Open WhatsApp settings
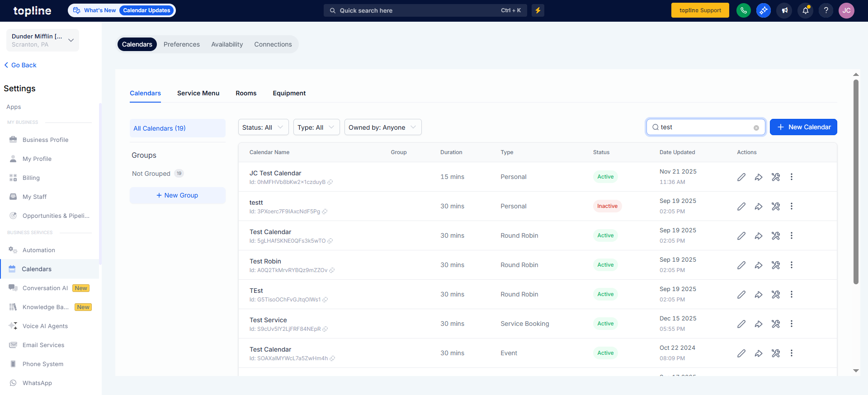The width and height of the screenshot is (868, 395). tap(37, 383)
